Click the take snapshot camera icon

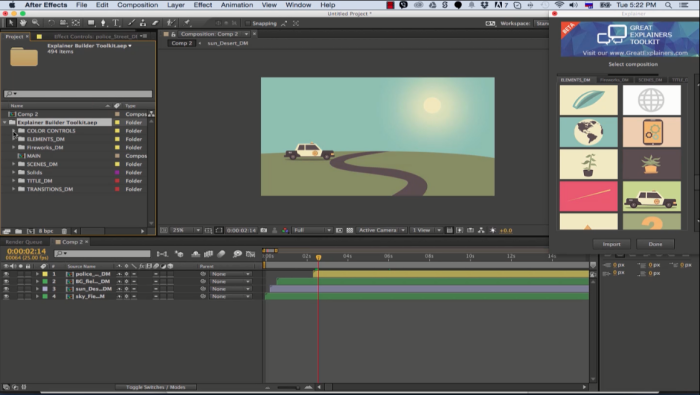[264, 230]
